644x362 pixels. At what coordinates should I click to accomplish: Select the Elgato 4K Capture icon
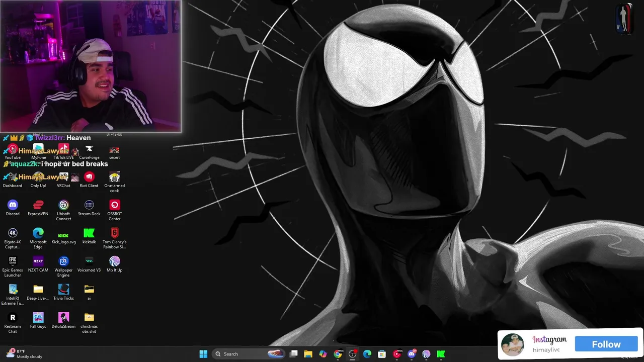coord(13,238)
